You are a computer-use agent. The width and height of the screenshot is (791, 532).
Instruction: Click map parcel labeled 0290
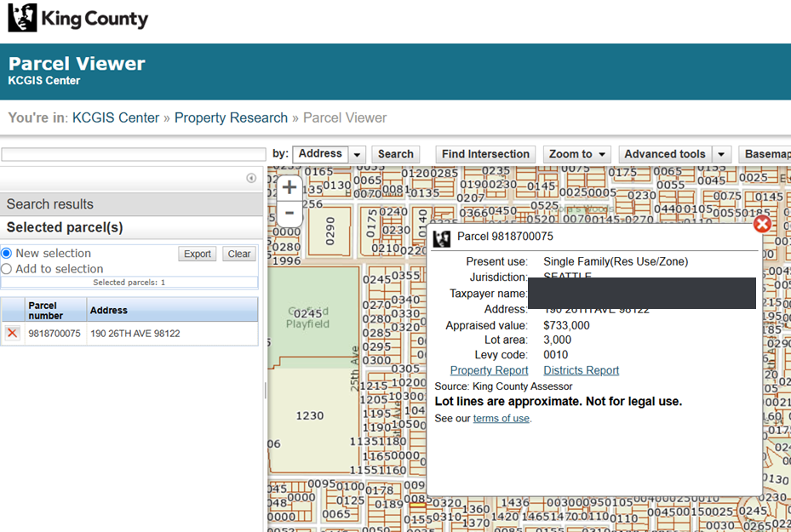tap(330, 231)
